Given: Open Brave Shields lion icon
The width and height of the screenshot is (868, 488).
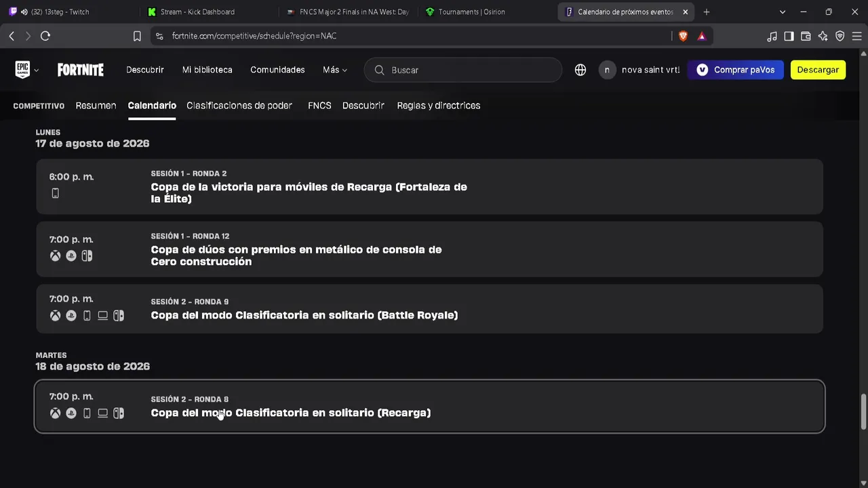Looking at the screenshot, I should point(683,36).
